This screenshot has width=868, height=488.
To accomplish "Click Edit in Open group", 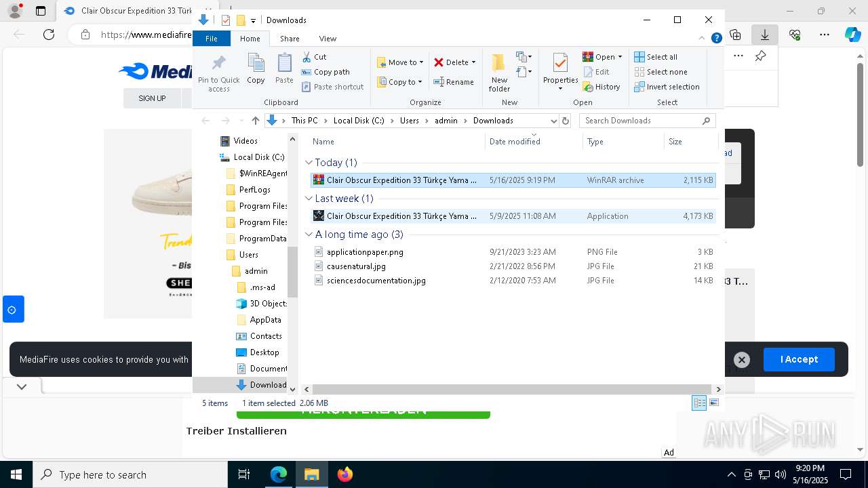I will tap(595, 72).
